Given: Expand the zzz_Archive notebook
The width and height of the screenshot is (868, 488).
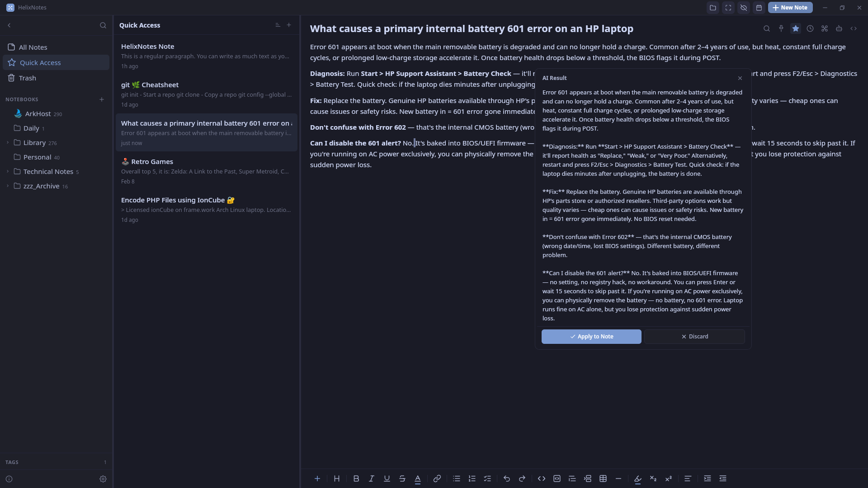Looking at the screenshot, I should pyautogui.click(x=7, y=186).
